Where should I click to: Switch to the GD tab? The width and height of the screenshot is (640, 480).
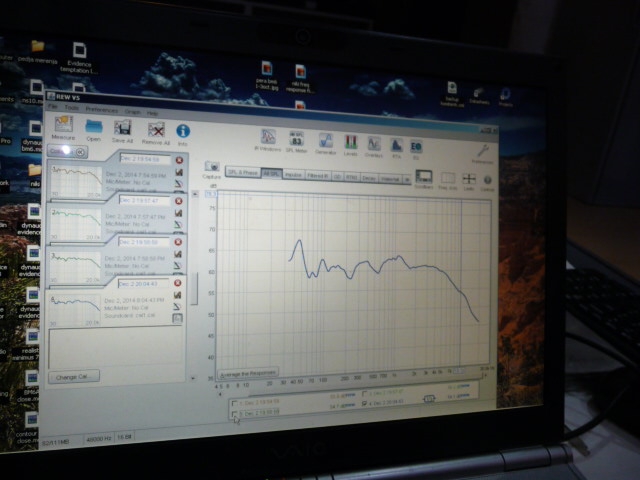(x=337, y=177)
